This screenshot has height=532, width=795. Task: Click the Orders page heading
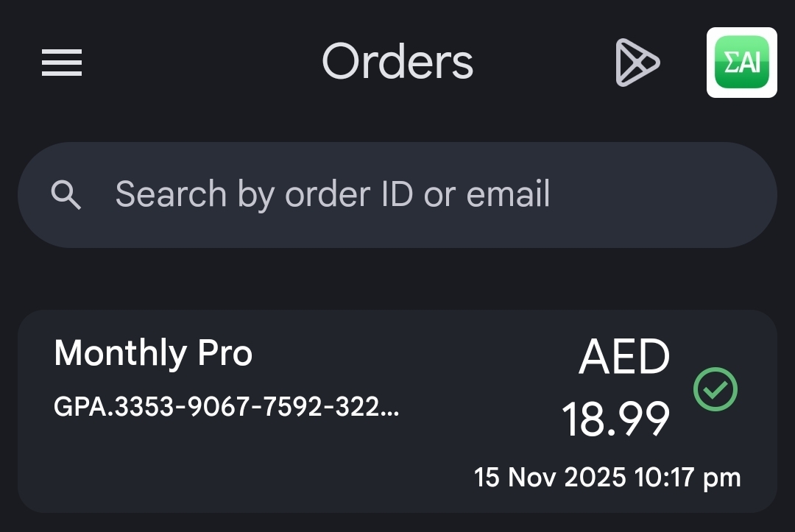pyautogui.click(x=397, y=62)
